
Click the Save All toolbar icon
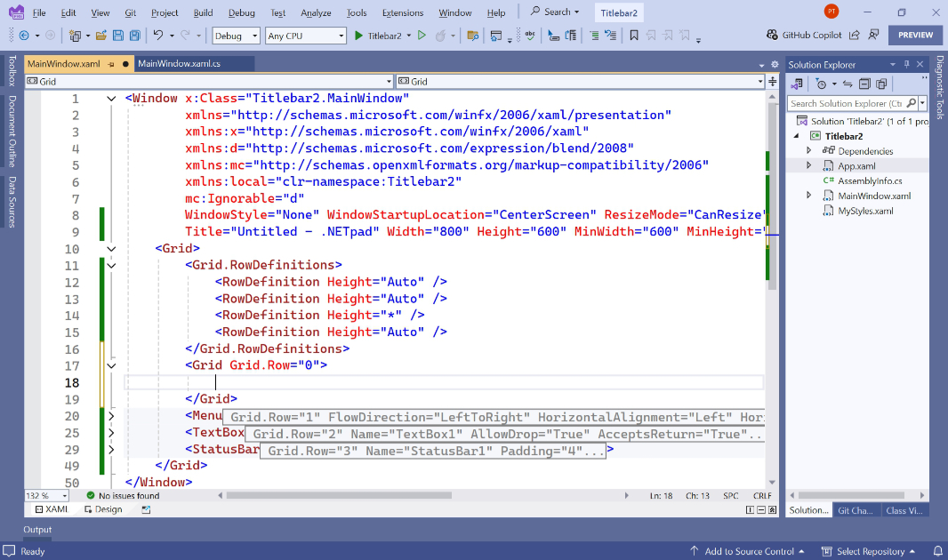135,36
